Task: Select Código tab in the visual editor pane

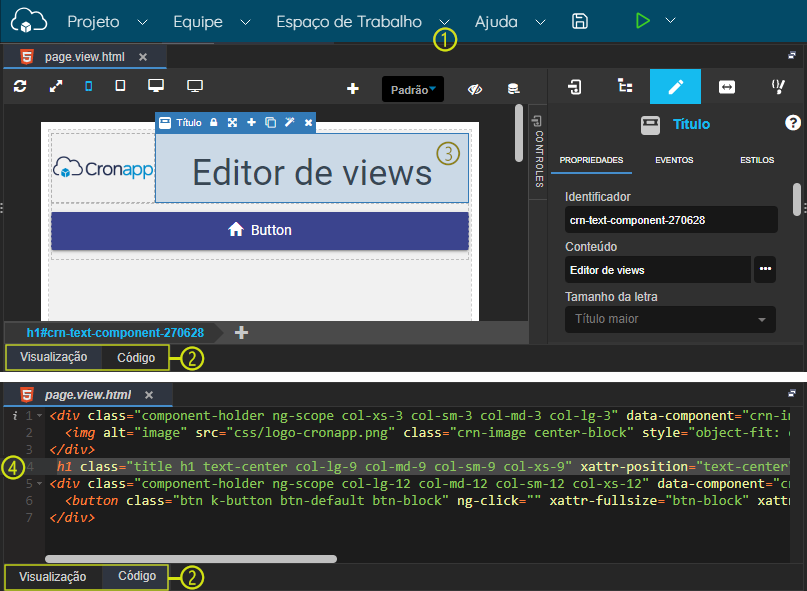Action: pos(136,358)
